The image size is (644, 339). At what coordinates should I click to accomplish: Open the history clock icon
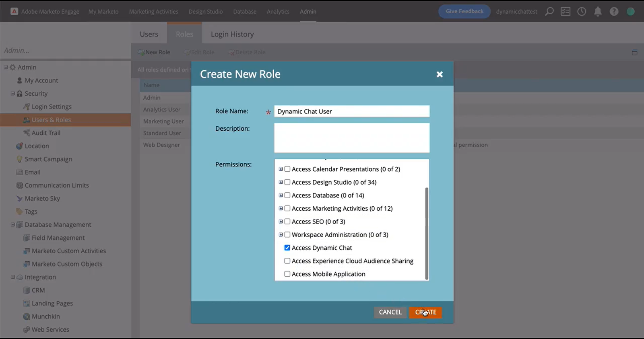pyautogui.click(x=582, y=12)
